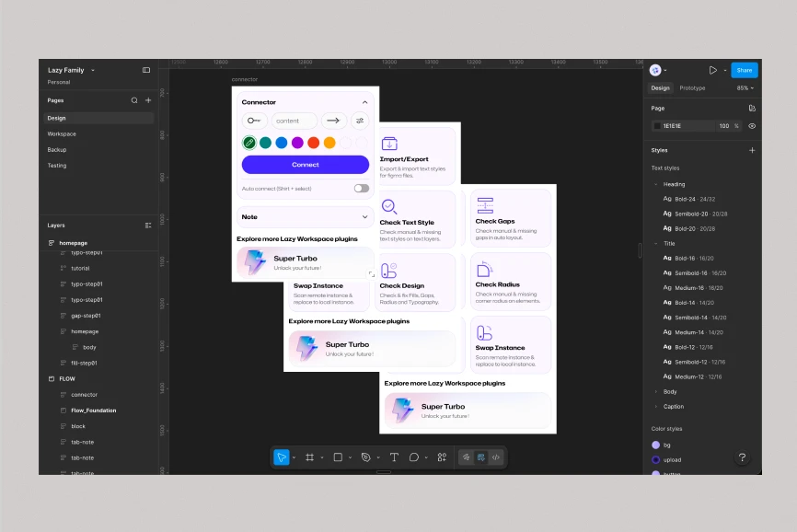The width and height of the screenshot is (797, 532).
Task: Switch to the Prototype tab
Action: point(692,88)
